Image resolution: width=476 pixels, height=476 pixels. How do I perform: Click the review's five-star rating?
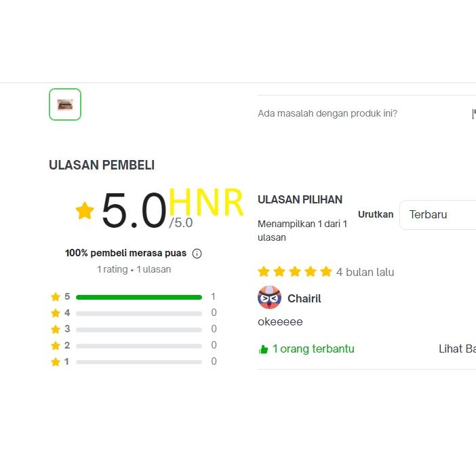295,272
